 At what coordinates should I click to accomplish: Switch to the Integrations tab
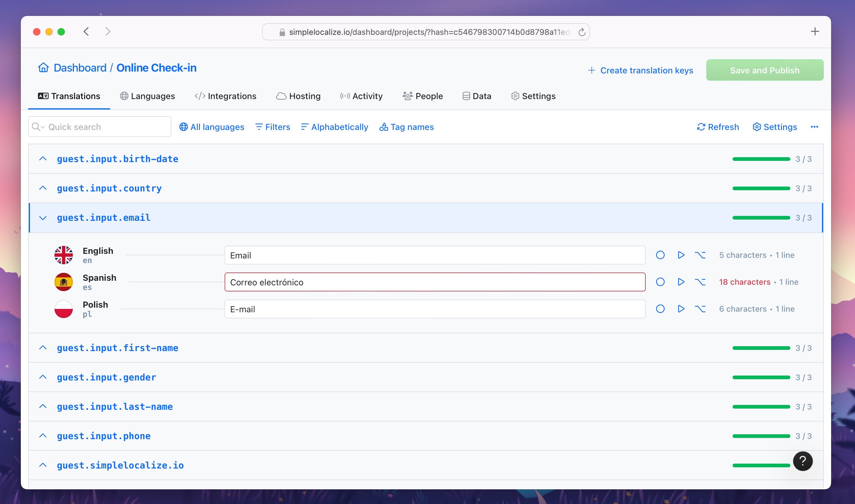[226, 96]
